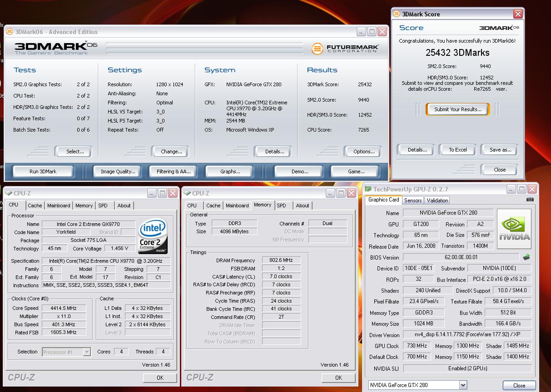Viewport: 551px width, 392px height.
Task: Click Close button in GPU-Z window
Action: [x=519, y=385]
